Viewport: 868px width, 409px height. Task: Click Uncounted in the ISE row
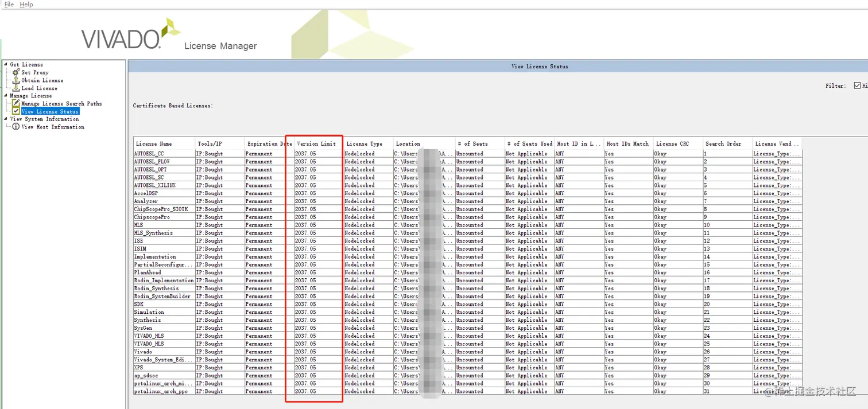(470, 241)
